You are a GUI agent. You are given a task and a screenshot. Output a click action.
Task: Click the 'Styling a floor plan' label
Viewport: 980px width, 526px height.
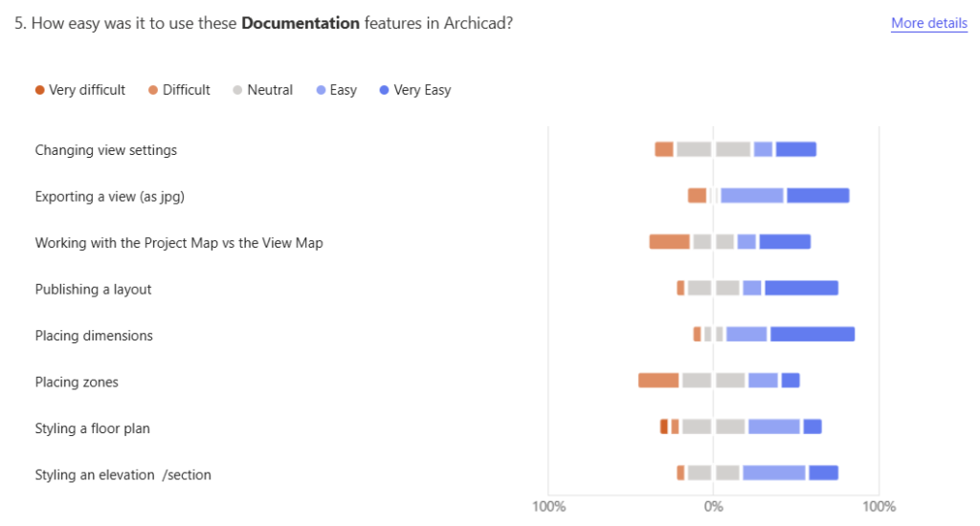coord(92,428)
